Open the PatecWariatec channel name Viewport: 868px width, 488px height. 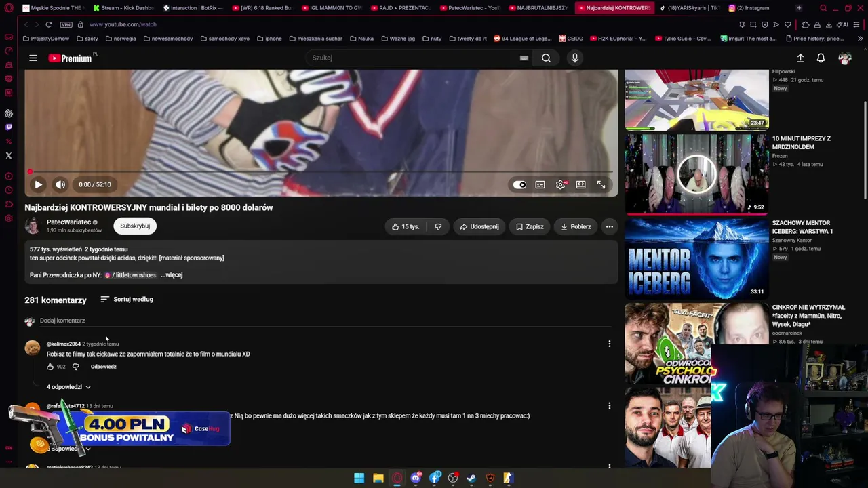[68, 222]
